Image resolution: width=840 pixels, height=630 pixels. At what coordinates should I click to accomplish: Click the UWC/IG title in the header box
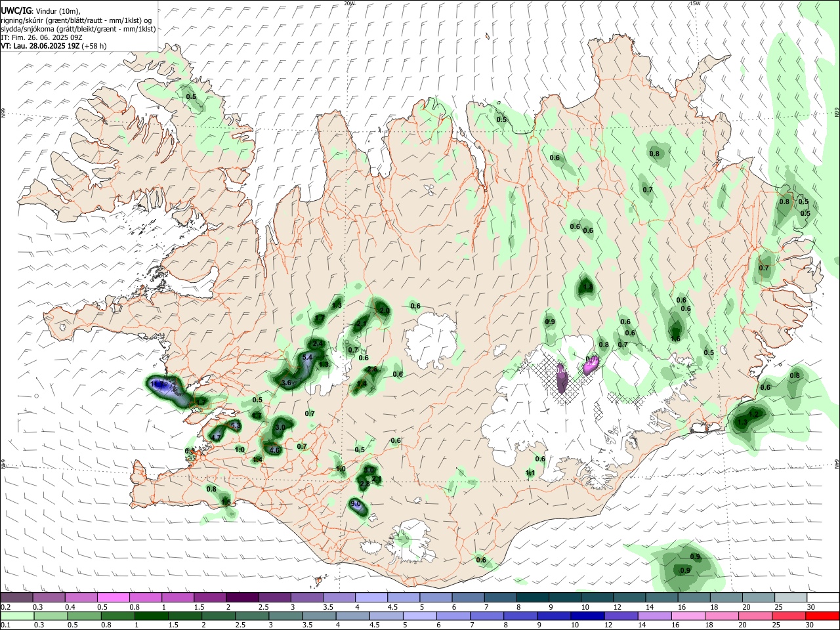[x=16, y=10]
